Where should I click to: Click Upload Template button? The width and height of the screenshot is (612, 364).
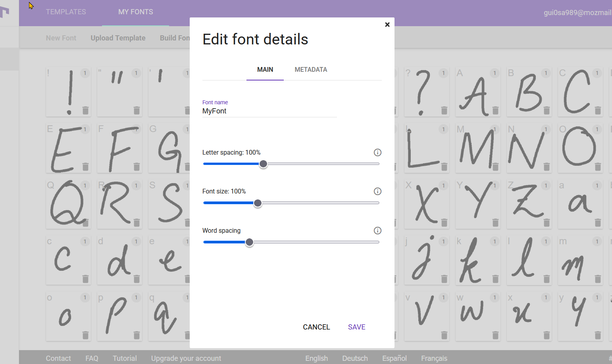click(118, 38)
